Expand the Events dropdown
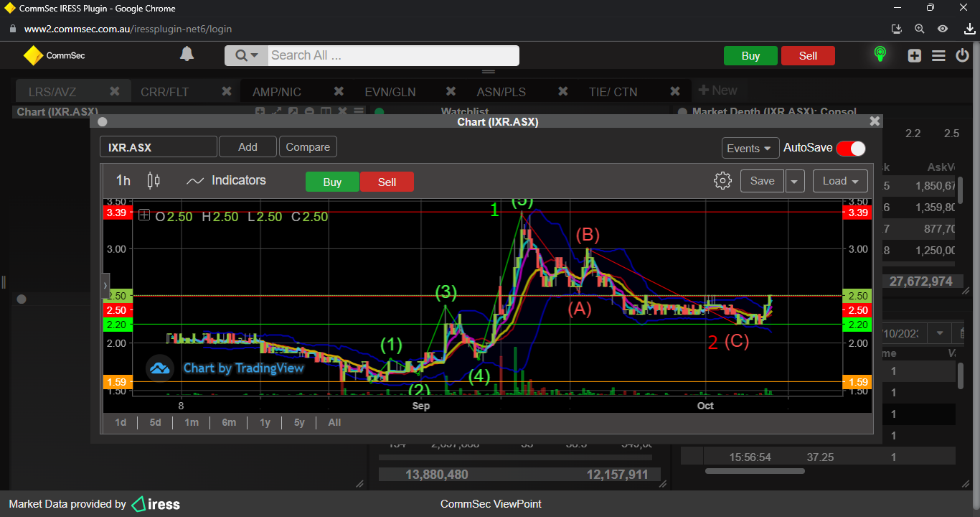This screenshot has width=980, height=517. 750,148
